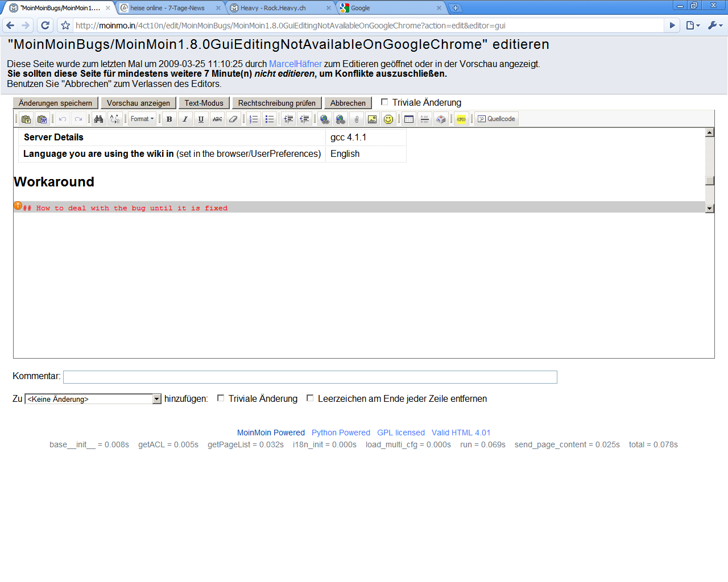Insert a smiley emoticon
This screenshot has height=582, width=728.
tap(388, 119)
